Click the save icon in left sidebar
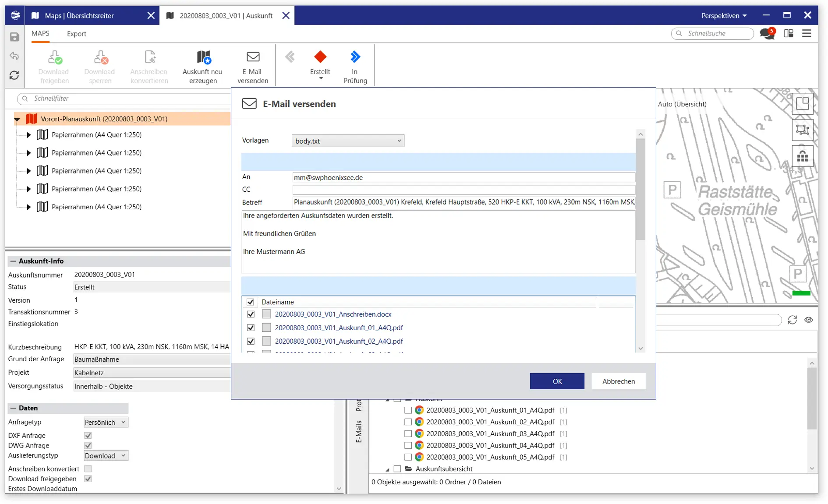The height and width of the screenshot is (504, 828). (14, 36)
